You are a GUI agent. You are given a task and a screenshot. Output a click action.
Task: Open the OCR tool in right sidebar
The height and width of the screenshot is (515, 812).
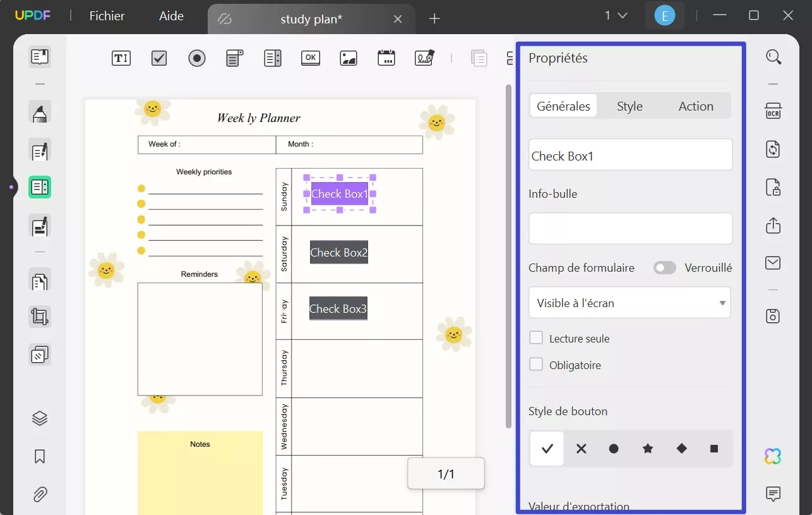click(773, 112)
